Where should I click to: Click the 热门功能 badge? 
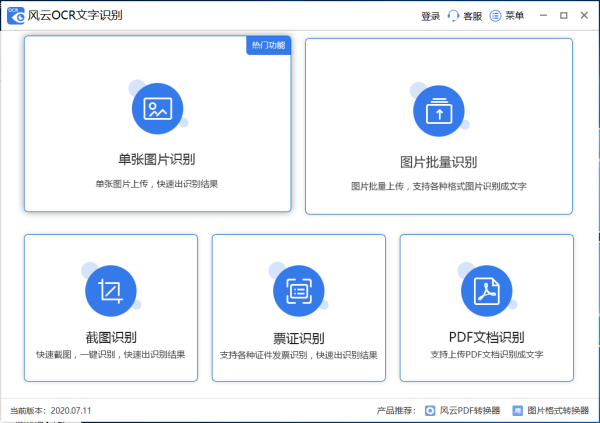[268, 45]
